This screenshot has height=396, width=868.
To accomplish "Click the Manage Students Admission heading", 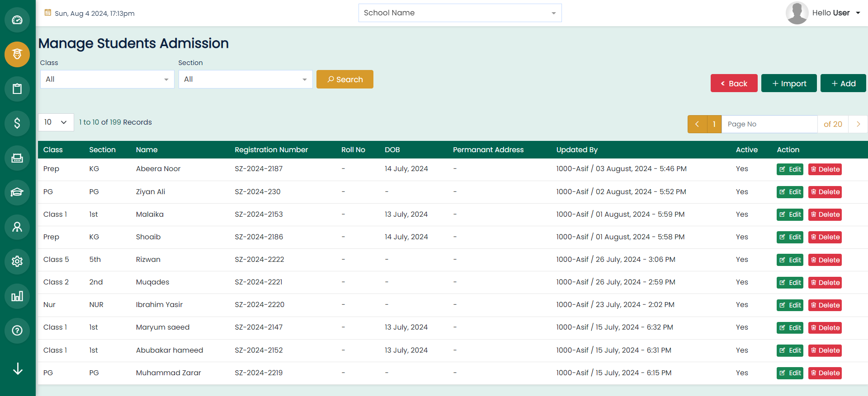I will [133, 43].
